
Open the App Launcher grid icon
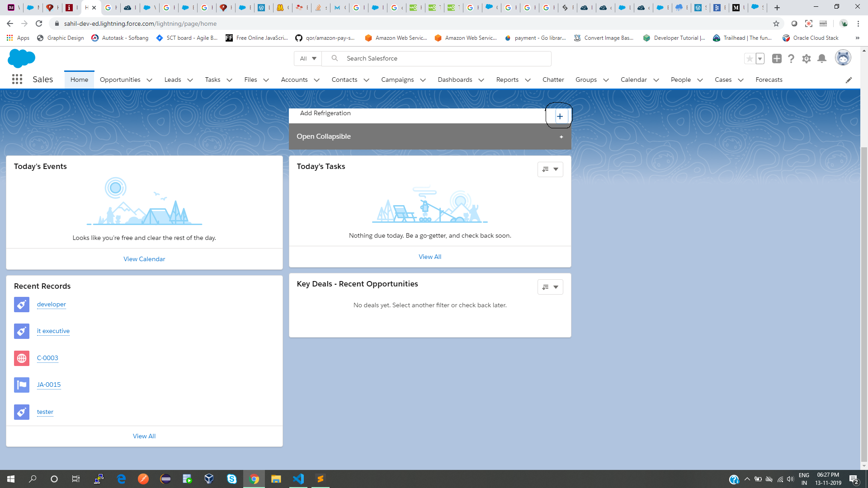[17, 80]
